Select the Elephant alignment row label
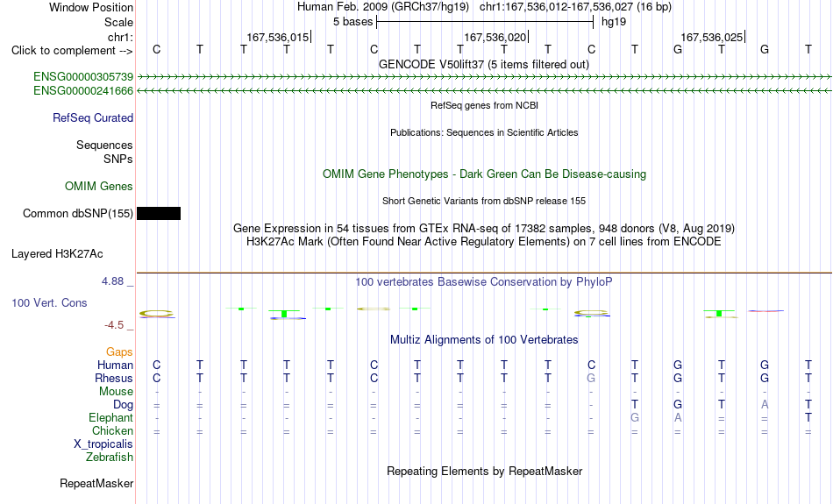Screen dimensions: 833x504 point(110,418)
